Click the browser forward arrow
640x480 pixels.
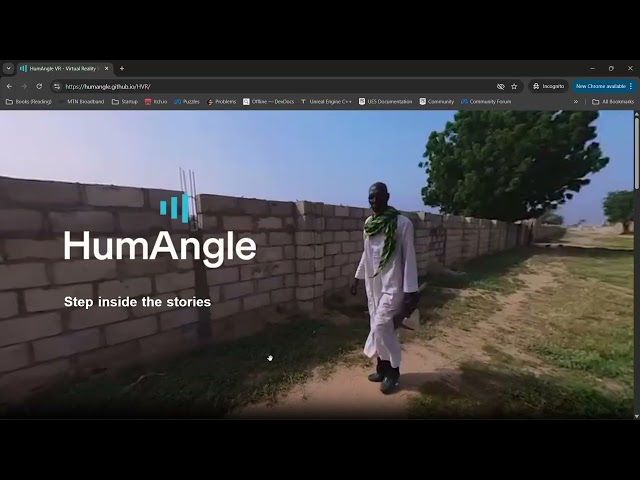(x=24, y=87)
